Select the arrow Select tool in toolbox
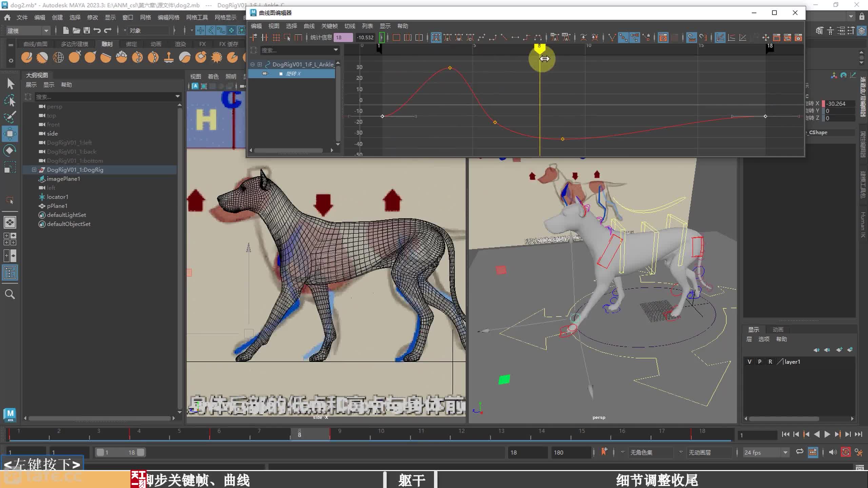 click(x=10, y=83)
